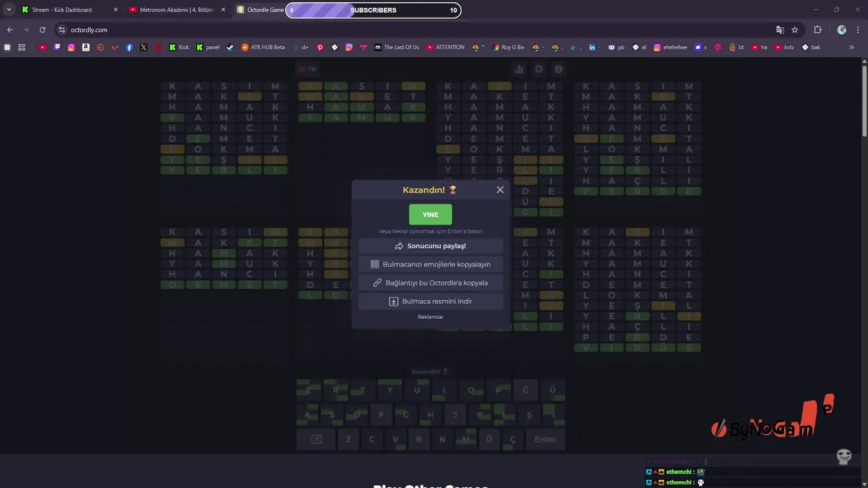This screenshot has width=868, height=488.
Task: Open the Chrome three-dot menu
Action: pyautogui.click(x=859, y=30)
